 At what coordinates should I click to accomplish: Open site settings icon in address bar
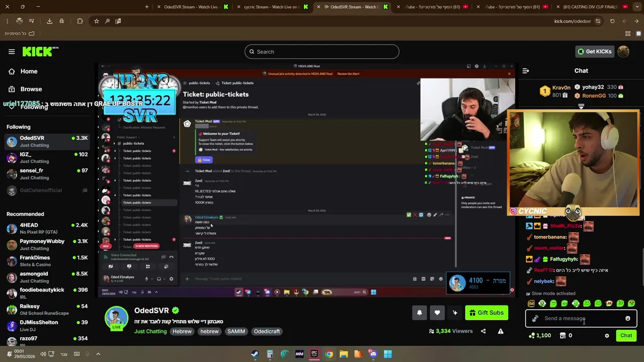tap(598, 21)
